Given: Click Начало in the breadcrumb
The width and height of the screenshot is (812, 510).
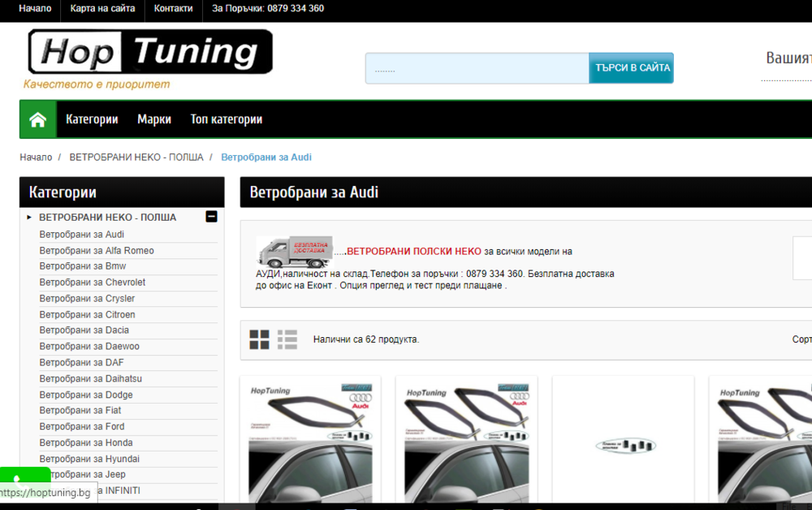Looking at the screenshot, I should pyautogui.click(x=36, y=158).
